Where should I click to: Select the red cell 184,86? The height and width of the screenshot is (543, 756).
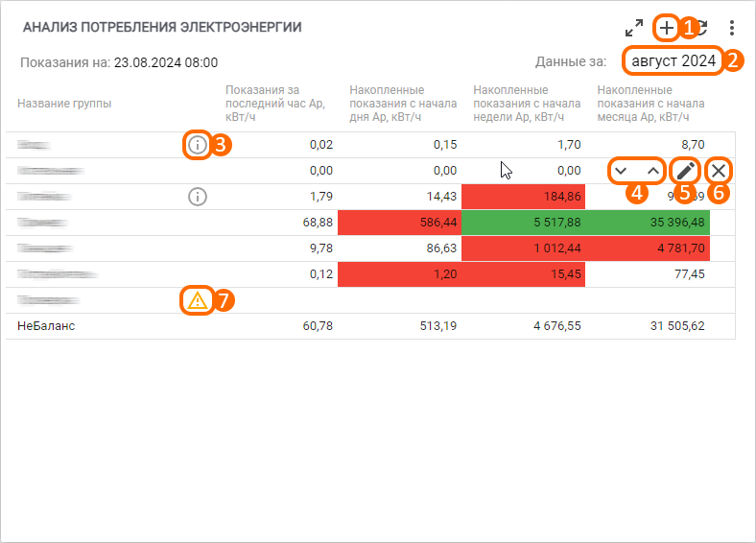[523, 197]
